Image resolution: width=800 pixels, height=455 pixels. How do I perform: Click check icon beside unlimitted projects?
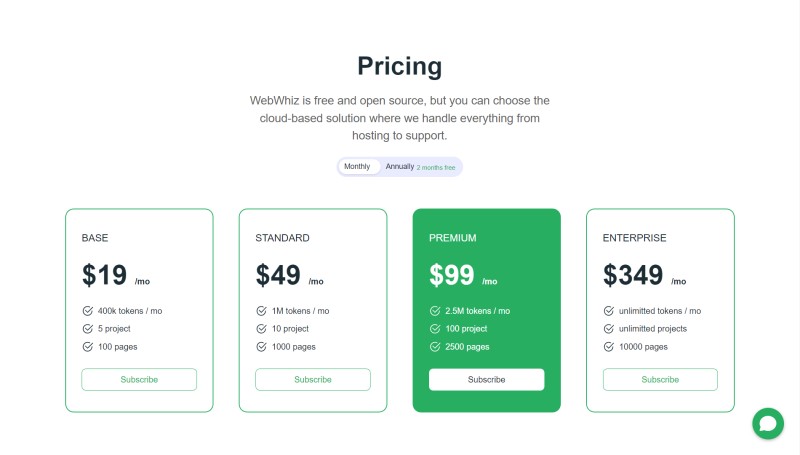click(609, 328)
